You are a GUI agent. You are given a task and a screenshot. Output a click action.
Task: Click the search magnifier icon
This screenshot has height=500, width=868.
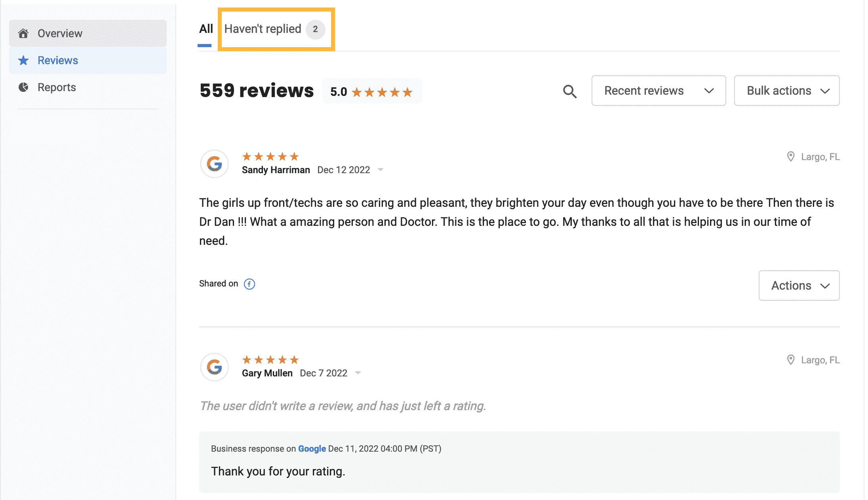569,91
